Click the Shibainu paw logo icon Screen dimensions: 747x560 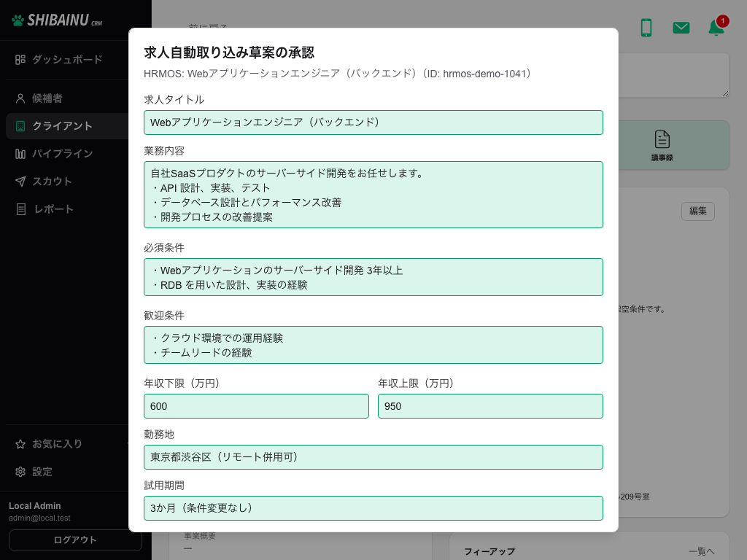pyautogui.click(x=18, y=20)
